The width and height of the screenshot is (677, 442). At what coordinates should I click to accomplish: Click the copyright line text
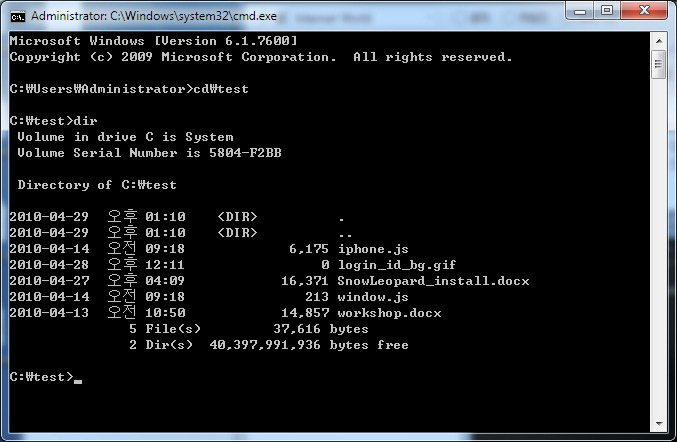click(x=261, y=57)
